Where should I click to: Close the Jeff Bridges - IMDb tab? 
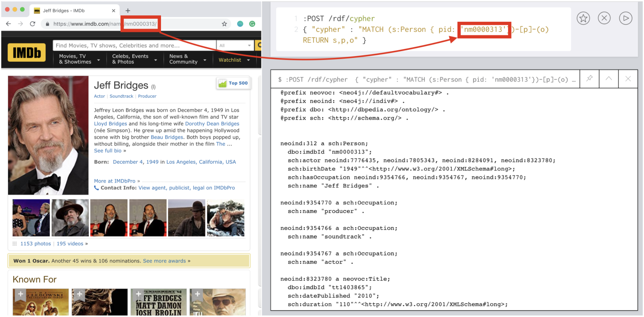click(x=113, y=11)
